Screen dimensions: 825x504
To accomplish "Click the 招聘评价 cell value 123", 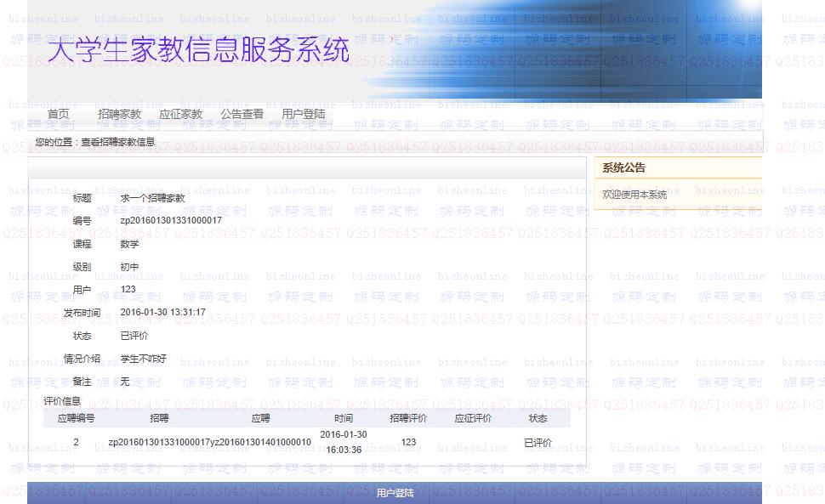I will click(408, 442).
